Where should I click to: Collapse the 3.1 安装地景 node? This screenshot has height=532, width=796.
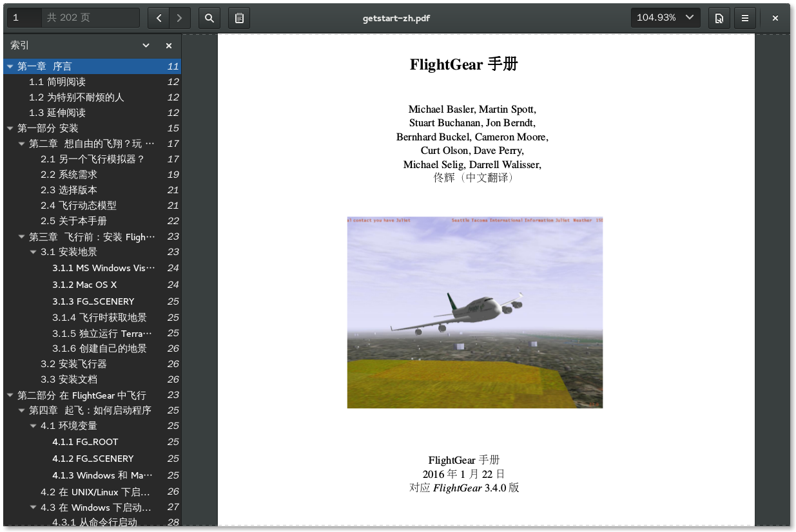click(x=33, y=252)
